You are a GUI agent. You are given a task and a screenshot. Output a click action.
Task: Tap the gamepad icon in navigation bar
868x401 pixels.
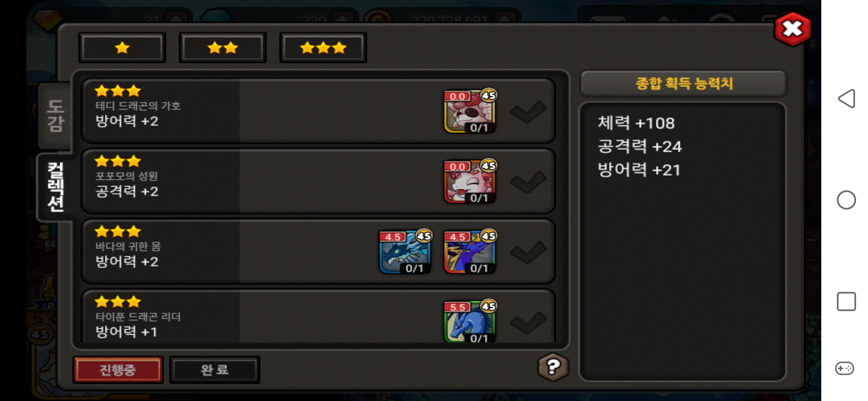845,368
